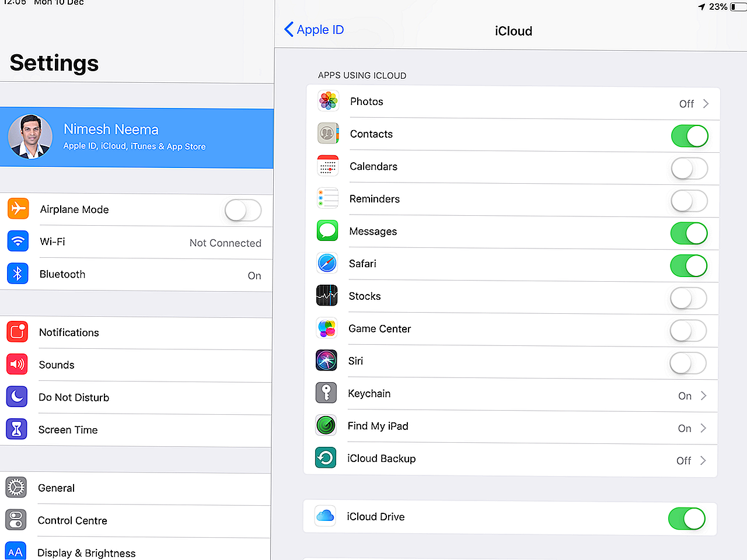Viewport: 747px width, 560px height.
Task: Tap the green Messages bubble icon
Action: 327,231
